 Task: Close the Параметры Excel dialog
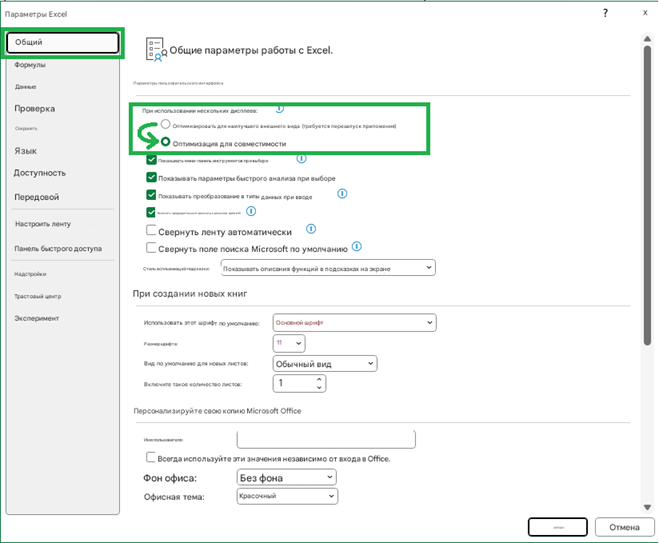(x=645, y=13)
